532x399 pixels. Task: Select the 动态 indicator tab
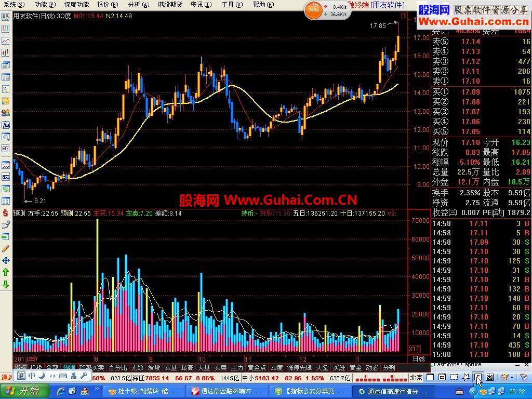click(x=372, y=367)
